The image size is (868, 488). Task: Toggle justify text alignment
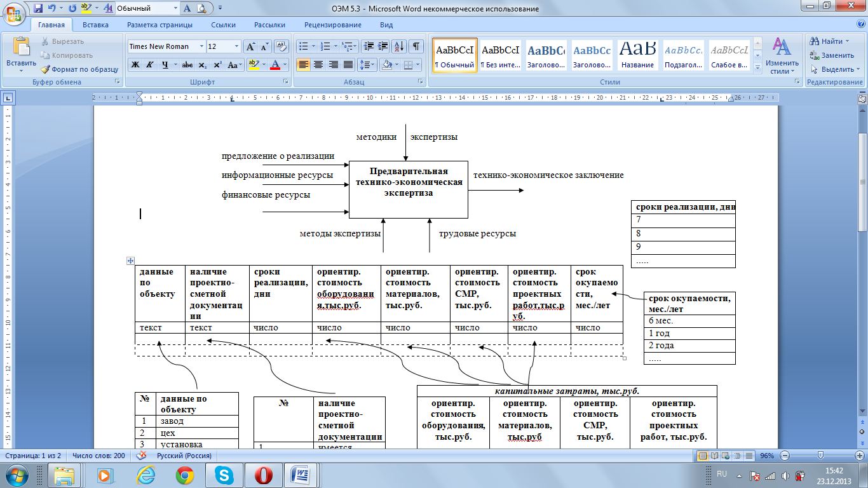click(x=348, y=65)
